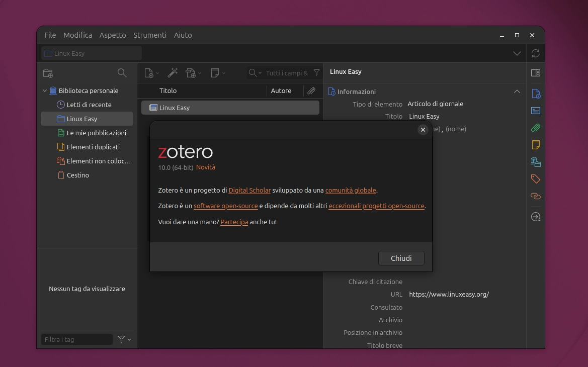Select the Linux Easy item row

click(230, 108)
